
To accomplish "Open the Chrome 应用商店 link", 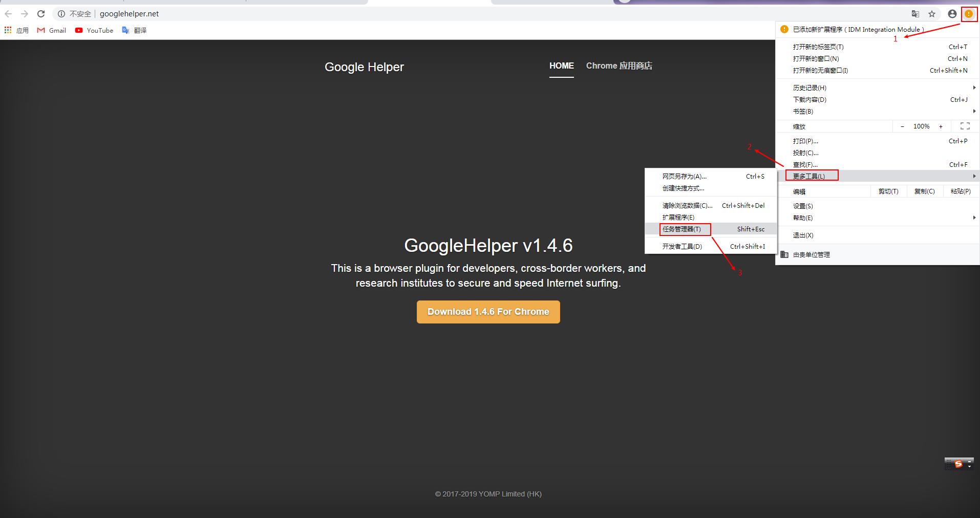I will coord(619,66).
